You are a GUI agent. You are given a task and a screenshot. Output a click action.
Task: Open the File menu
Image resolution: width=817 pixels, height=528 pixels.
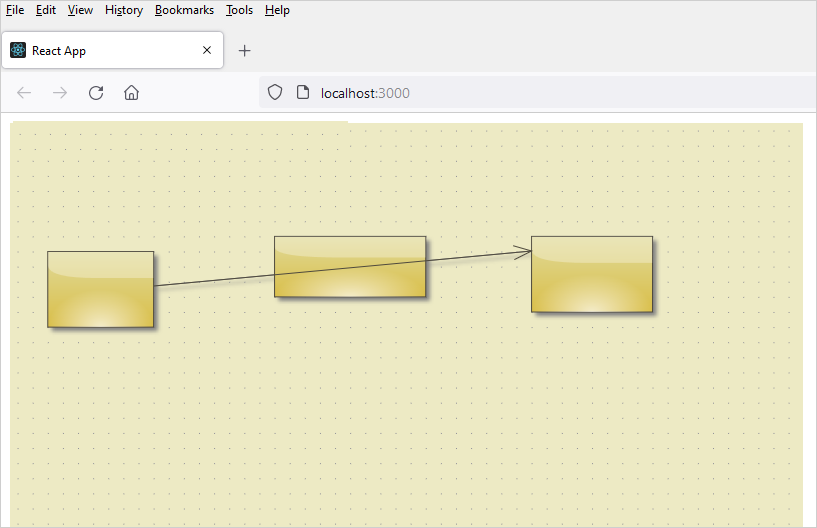pyautogui.click(x=15, y=10)
